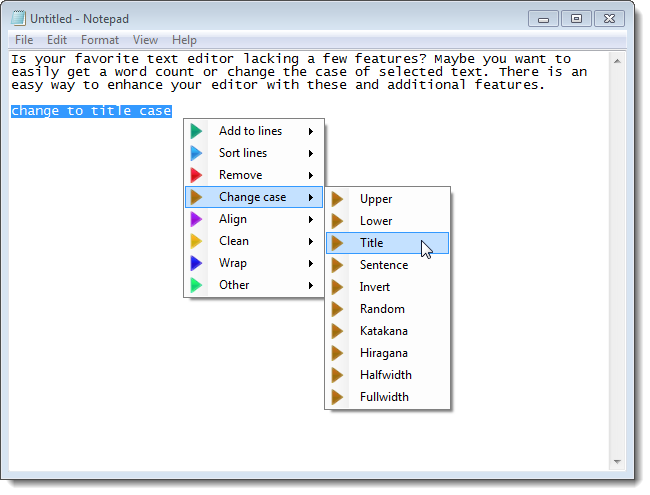Expand the Add to lines submenu arrow
Screen dimensions: 650x495
[311, 131]
